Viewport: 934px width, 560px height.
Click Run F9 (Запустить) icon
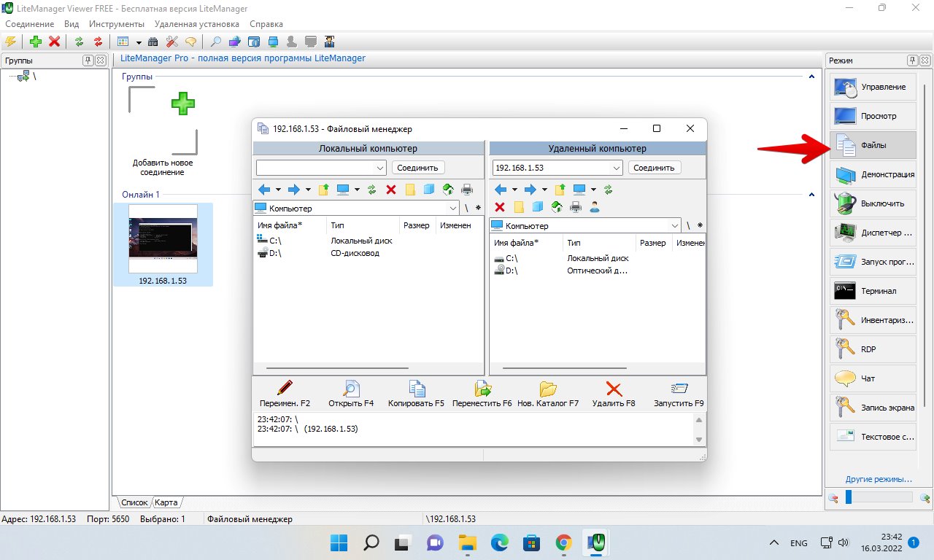click(x=679, y=389)
